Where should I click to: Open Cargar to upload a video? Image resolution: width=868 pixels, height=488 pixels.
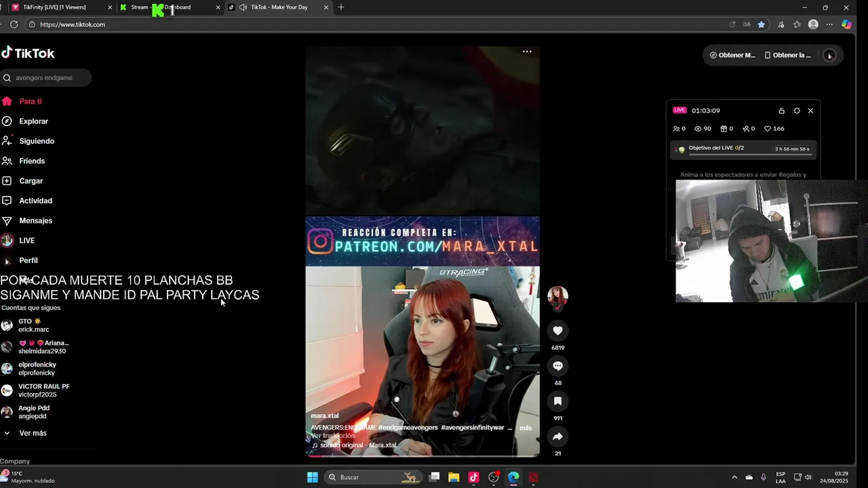pyautogui.click(x=31, y=181)
